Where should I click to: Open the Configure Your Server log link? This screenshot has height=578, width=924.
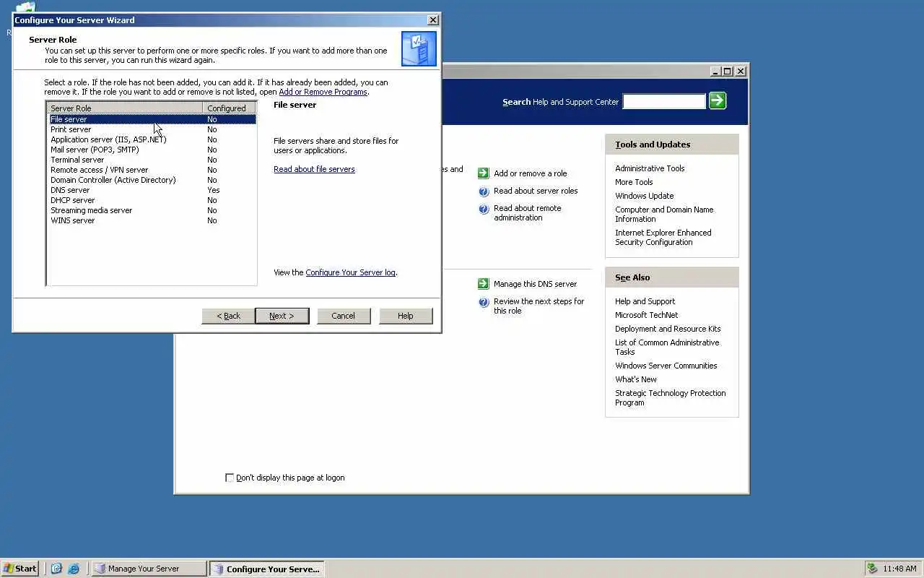pos(350,272)
